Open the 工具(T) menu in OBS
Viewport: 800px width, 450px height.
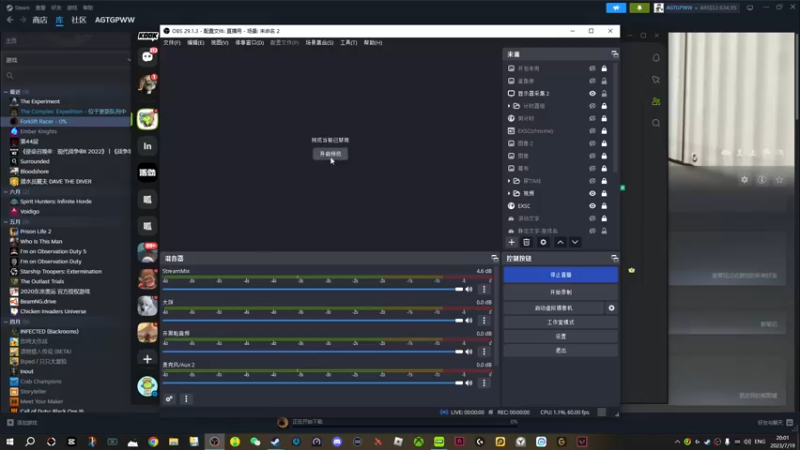(x=349, y=42)
